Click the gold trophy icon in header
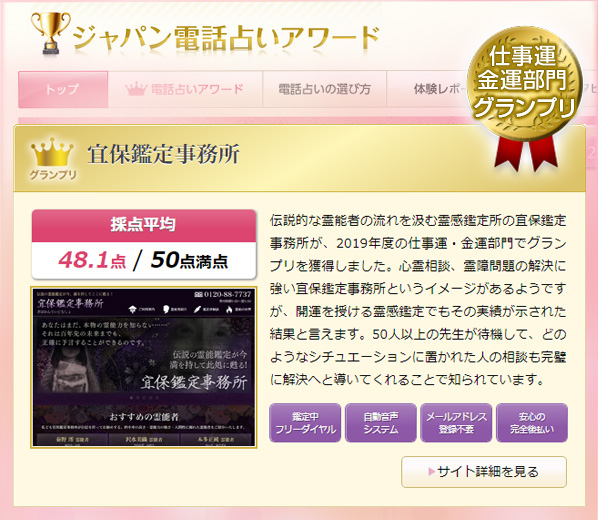 [50, 33]
